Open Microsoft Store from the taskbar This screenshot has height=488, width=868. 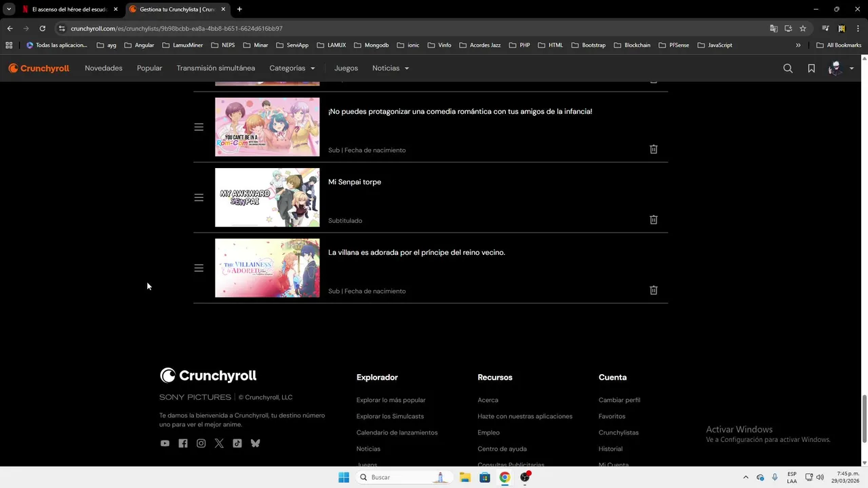coord(485,477)
